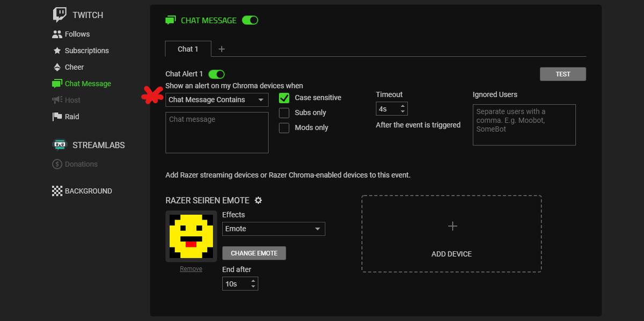This screenshot has width=644, height=321.
Task: Click plus icon in Add Device box
Action: [x=452, y=226]
